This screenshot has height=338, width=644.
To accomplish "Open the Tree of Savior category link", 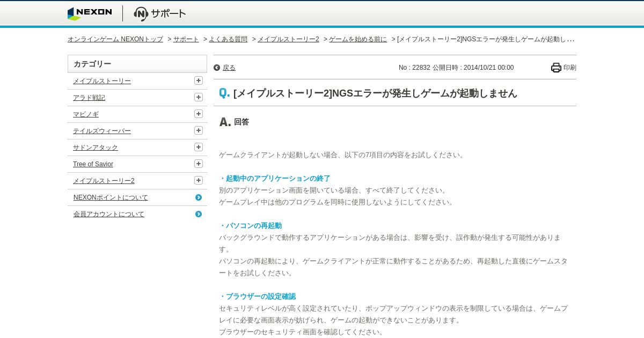I will (x=93, y=164).
